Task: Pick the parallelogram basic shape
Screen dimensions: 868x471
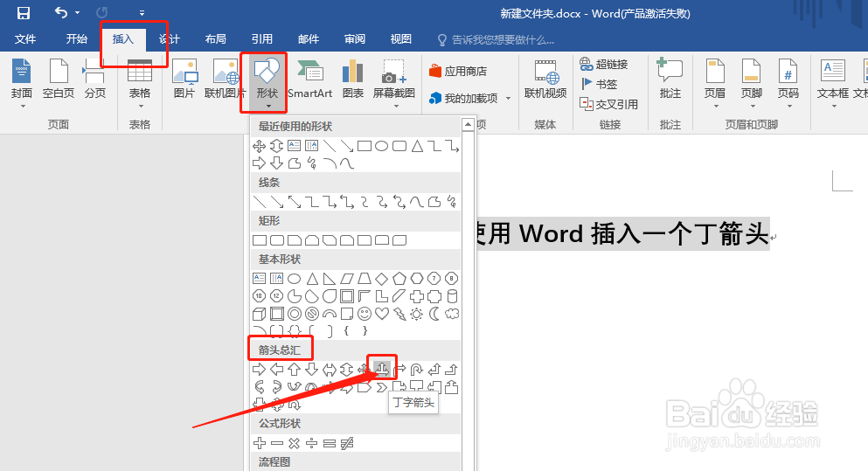Action: point(346,279)
